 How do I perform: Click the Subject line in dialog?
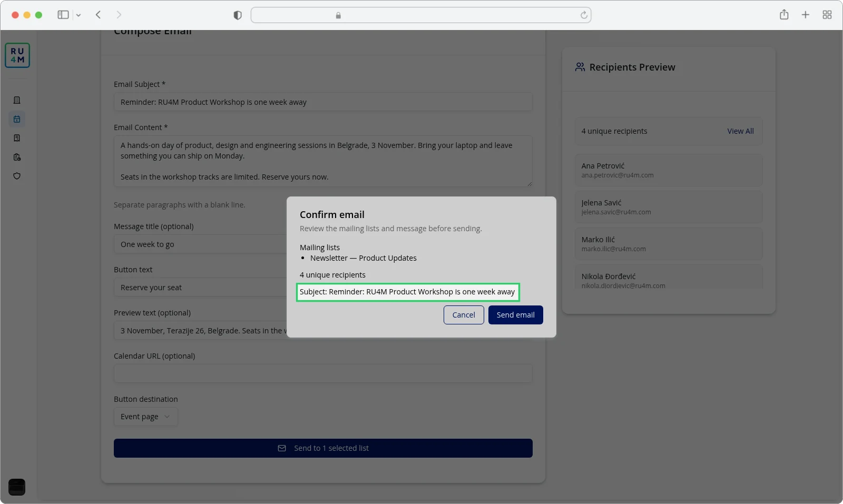point(407,292)
